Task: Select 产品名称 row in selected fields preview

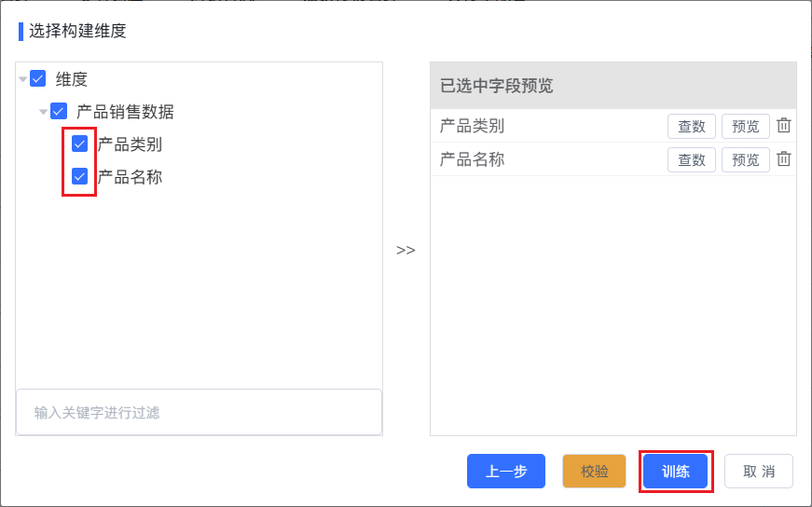Action: click(613, 159)
